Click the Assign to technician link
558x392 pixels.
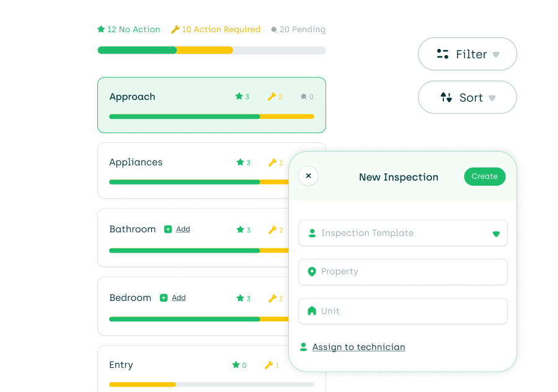(358, 347)
